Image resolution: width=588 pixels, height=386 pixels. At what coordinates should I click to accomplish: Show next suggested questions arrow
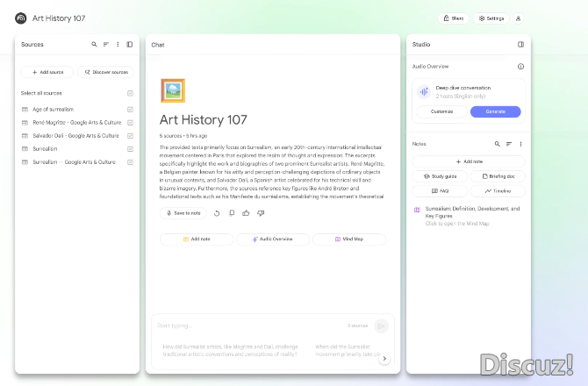384,359
